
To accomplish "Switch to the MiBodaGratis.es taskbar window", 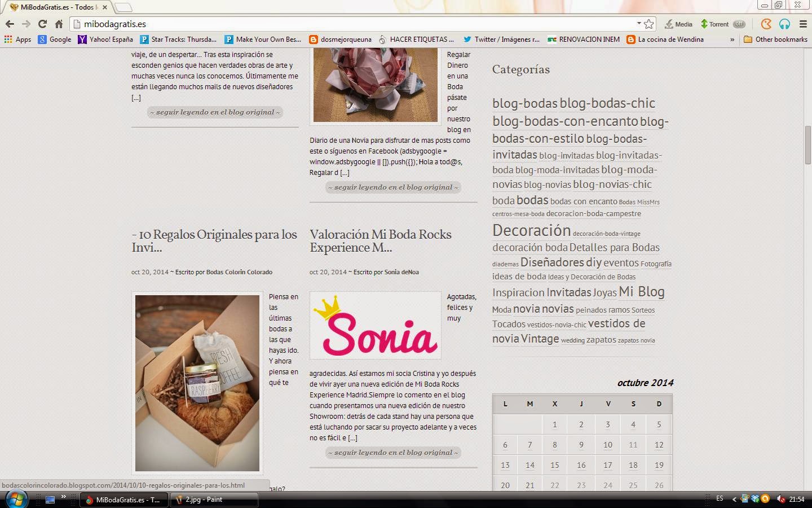I will [124, 500].
